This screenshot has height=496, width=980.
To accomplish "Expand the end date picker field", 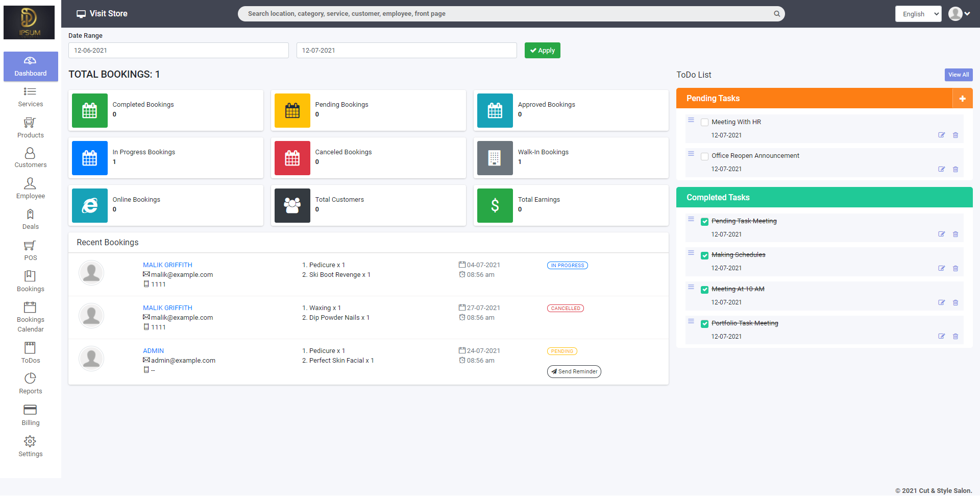I will pyautogui.click(x=406, y=50).
